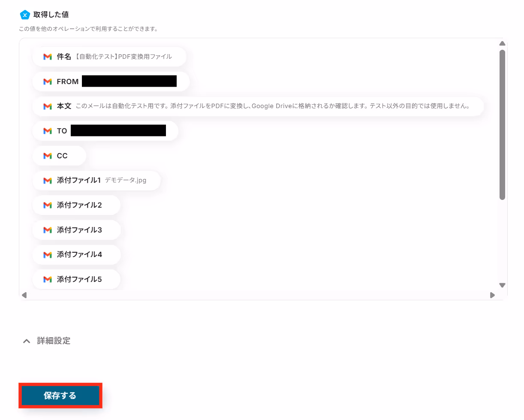Select the 件名 value chip
This screenshot has height=420, width=524.
(109, 57)
